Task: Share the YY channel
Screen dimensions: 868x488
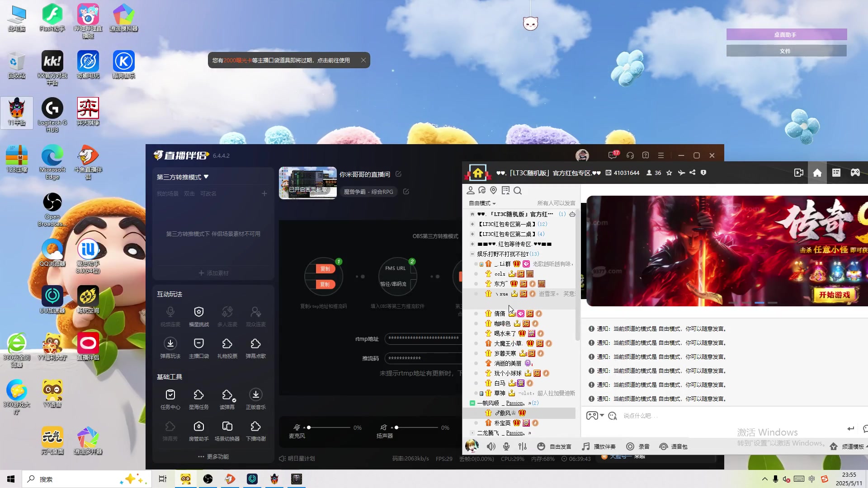Action: click(x=692, y=173)
